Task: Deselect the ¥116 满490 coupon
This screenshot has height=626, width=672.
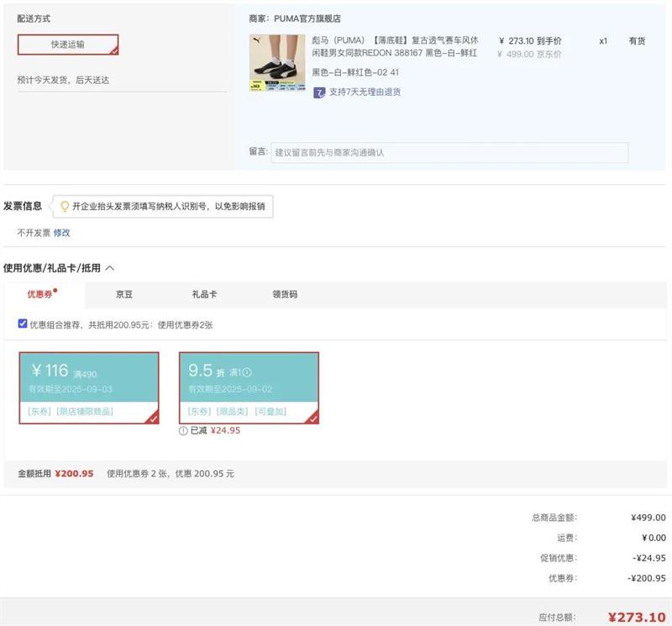Action: tap(88, 387)
